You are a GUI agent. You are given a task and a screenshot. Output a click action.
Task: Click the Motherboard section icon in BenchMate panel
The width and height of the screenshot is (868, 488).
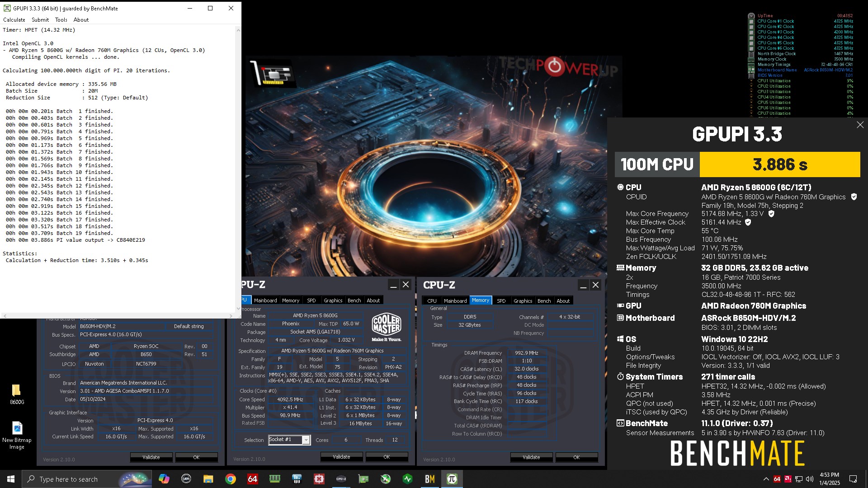coord(620,318)
